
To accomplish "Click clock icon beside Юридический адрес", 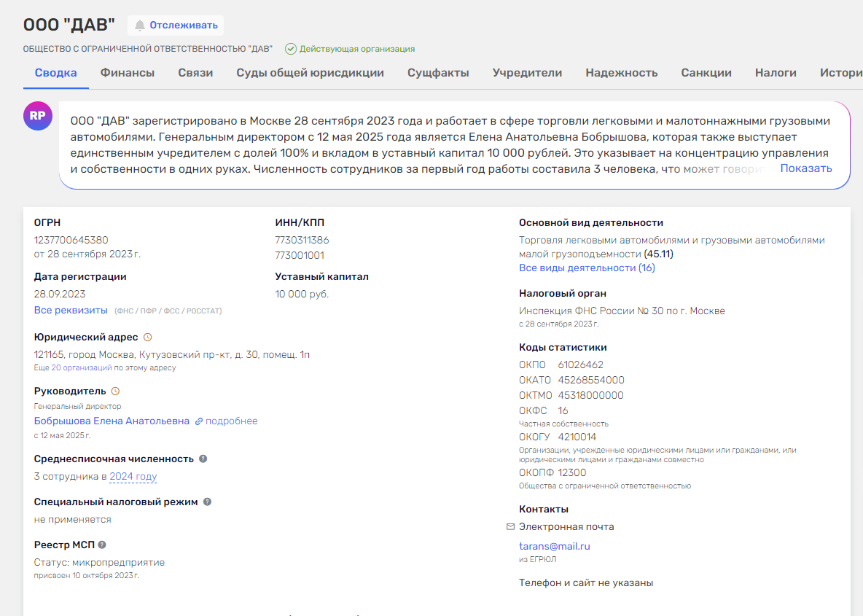I will pyautogui.click(x=147, y=338).
